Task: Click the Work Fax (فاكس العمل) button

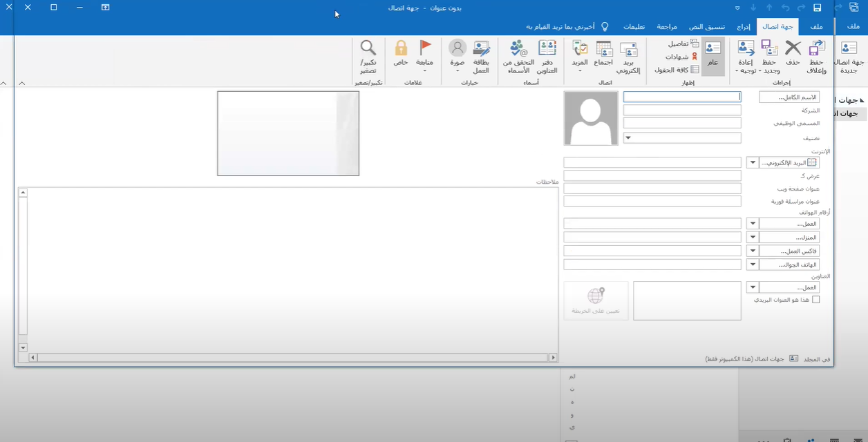Action: click(789, 251)
